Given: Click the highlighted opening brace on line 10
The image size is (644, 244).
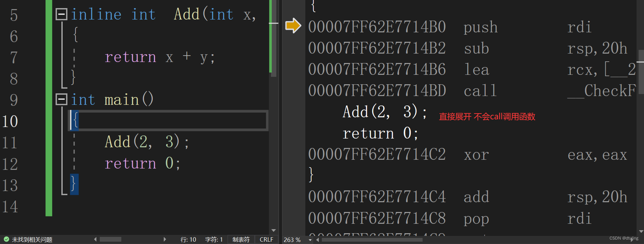Looking at the screenshot, I should coord(75,120).
